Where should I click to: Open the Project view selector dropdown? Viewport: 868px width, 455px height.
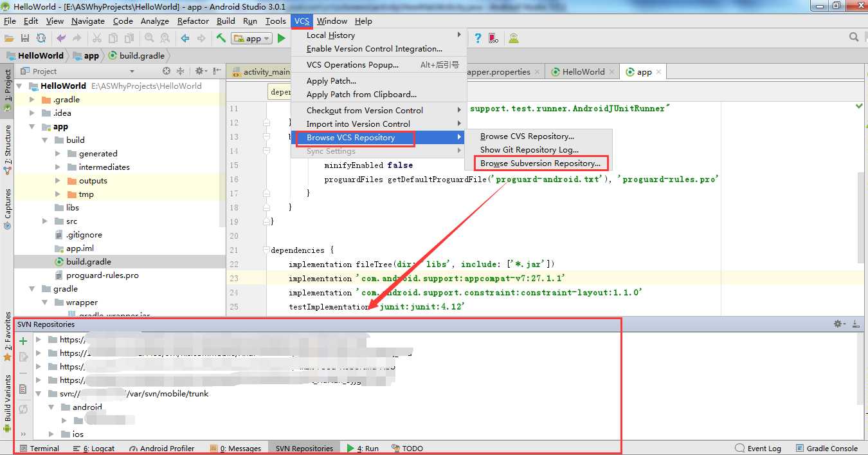pyautogui.click(x=132, y=71)
